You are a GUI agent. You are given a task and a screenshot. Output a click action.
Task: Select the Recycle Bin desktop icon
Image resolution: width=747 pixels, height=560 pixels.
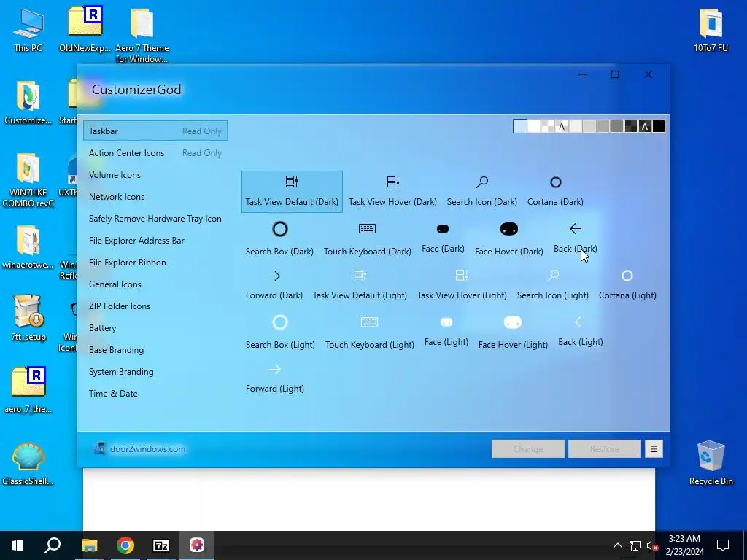711,463
